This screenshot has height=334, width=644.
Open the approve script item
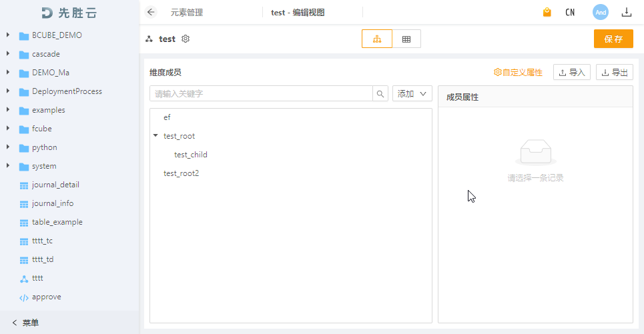(46, 297)
